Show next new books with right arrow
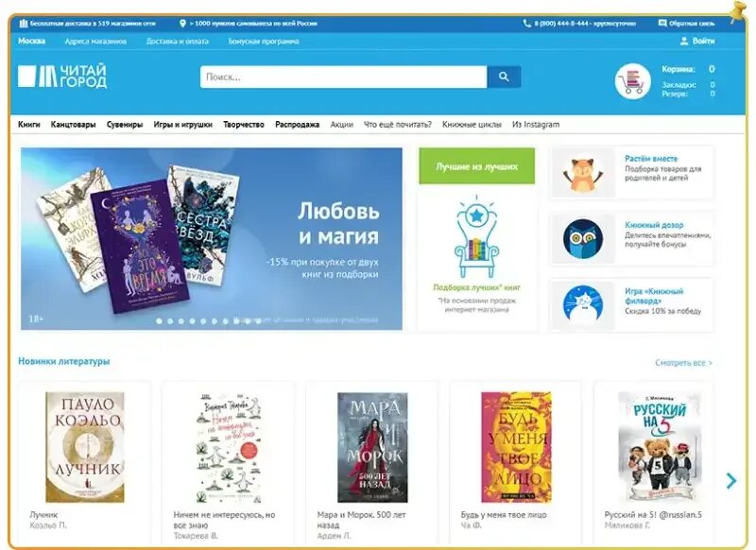 click(731, 480)
